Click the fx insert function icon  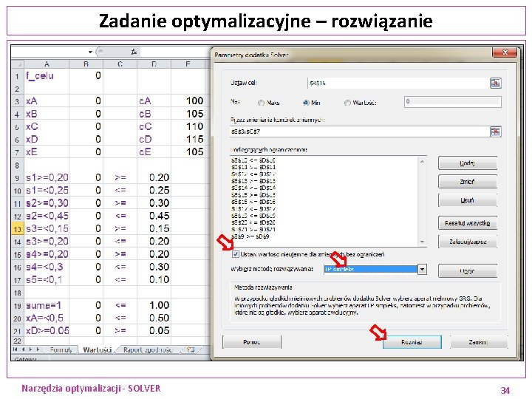pos(134,52)
